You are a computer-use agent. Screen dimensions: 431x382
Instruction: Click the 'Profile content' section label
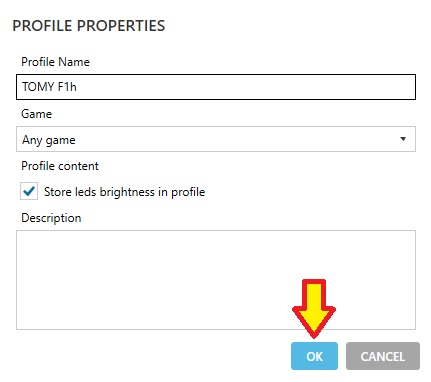click(x=60, y=166)
